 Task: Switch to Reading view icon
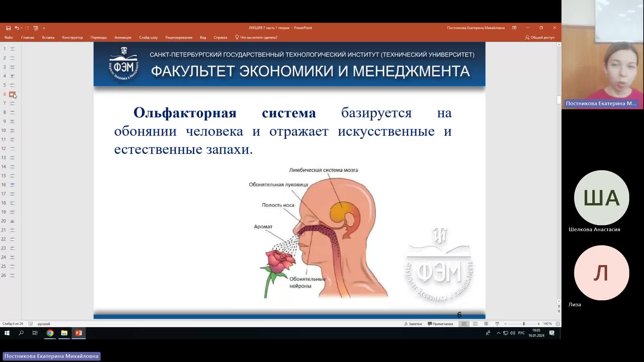pos(486,324)
